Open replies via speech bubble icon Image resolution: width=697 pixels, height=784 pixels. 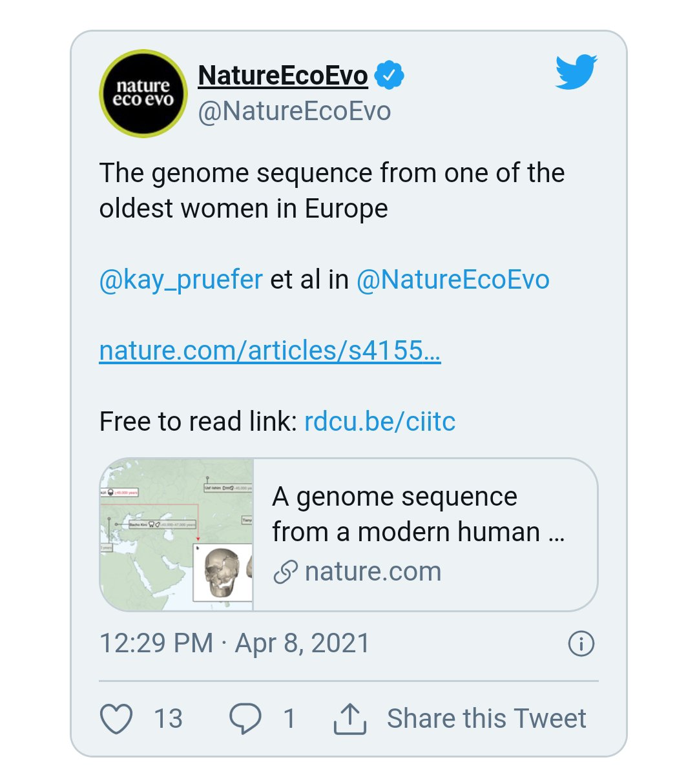tap(245, 719)
